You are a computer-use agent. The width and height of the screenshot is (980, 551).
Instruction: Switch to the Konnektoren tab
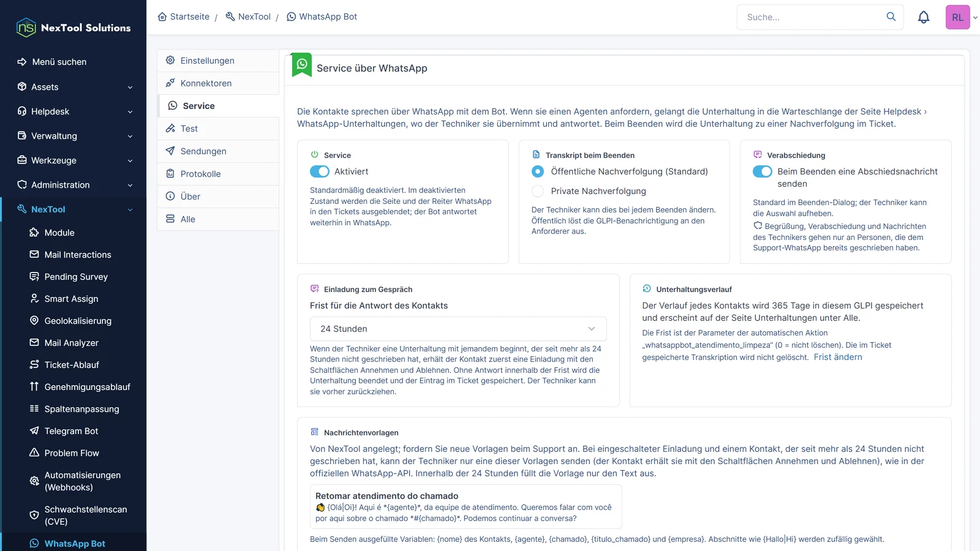click(218, 83)
